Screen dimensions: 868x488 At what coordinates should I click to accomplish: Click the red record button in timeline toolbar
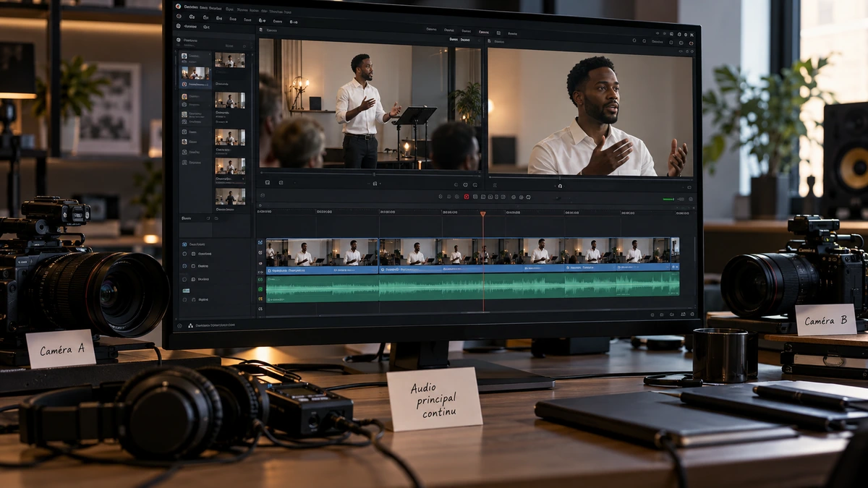point(467,197)
